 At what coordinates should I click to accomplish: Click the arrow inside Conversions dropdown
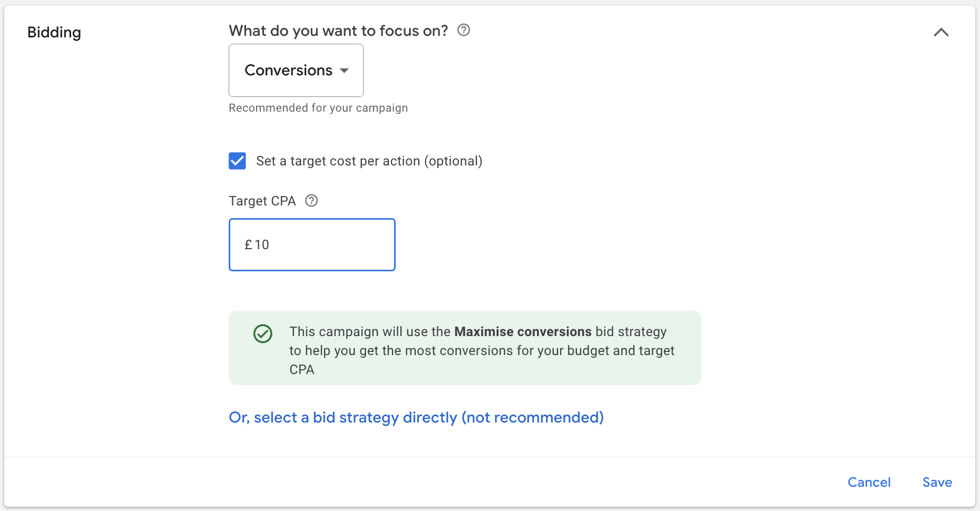point(345,71)
